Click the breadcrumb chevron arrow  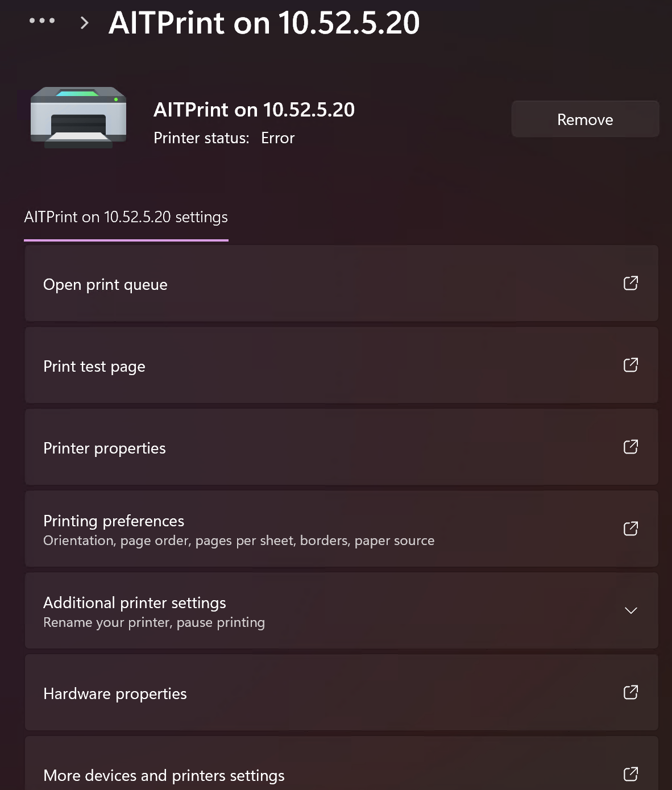[85, 23]
